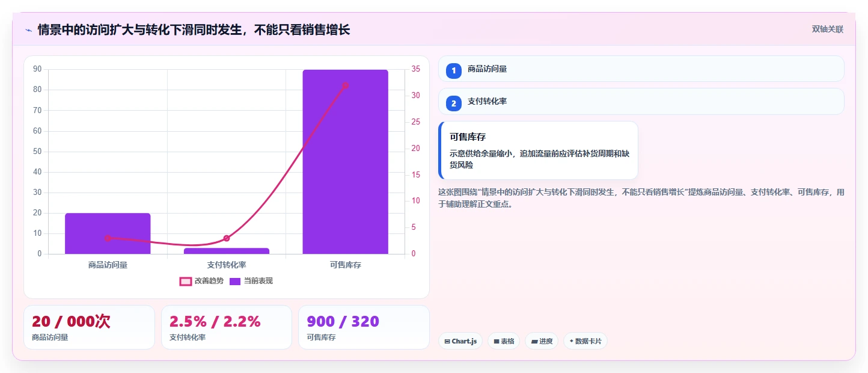Screen dimensions: 868x373
Task: Click the 表格 tag
Action: (503, 341)
